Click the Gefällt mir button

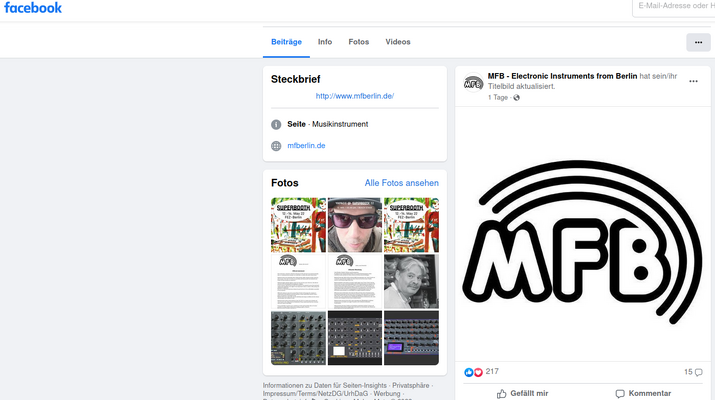pos(523,394)
